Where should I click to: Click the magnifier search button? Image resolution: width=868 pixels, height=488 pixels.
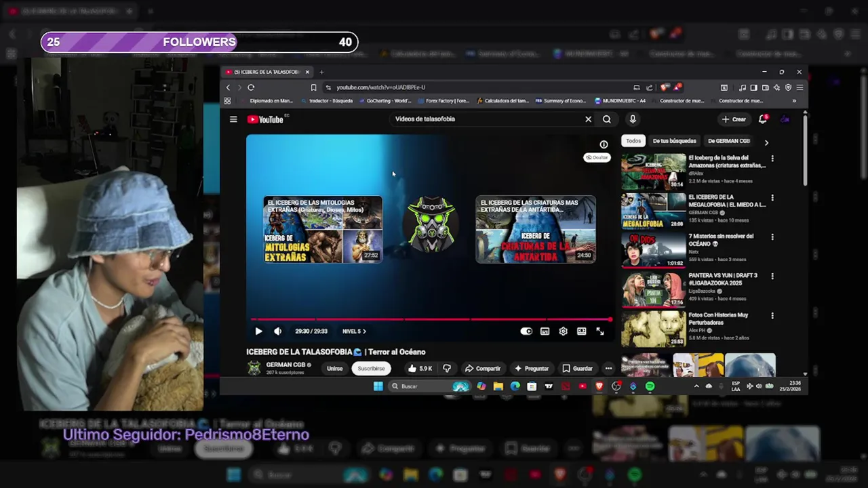coord(607,119)
